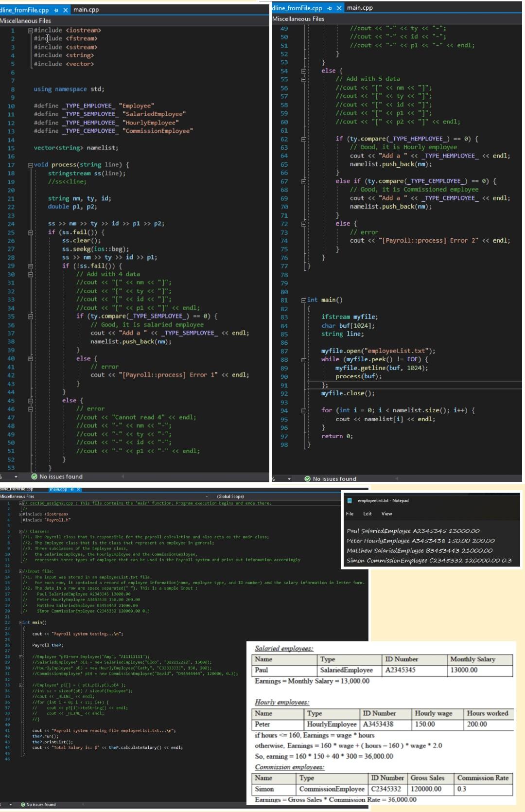Click the green check icon in upper-left editor status bar

[34, 477]
